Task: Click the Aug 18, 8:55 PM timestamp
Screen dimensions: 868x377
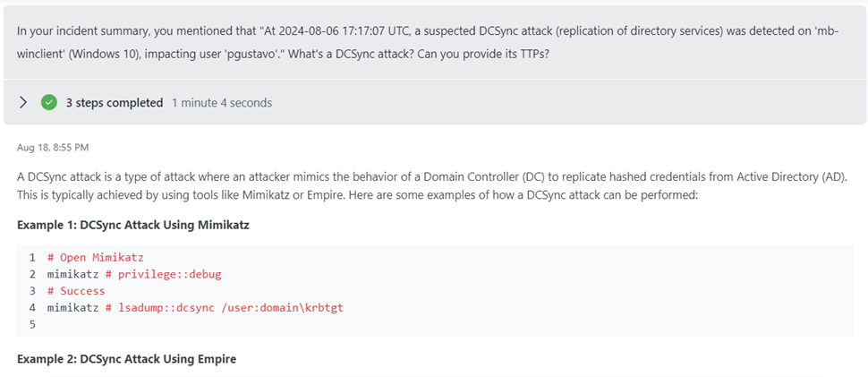Action: [x=53, y=147]
